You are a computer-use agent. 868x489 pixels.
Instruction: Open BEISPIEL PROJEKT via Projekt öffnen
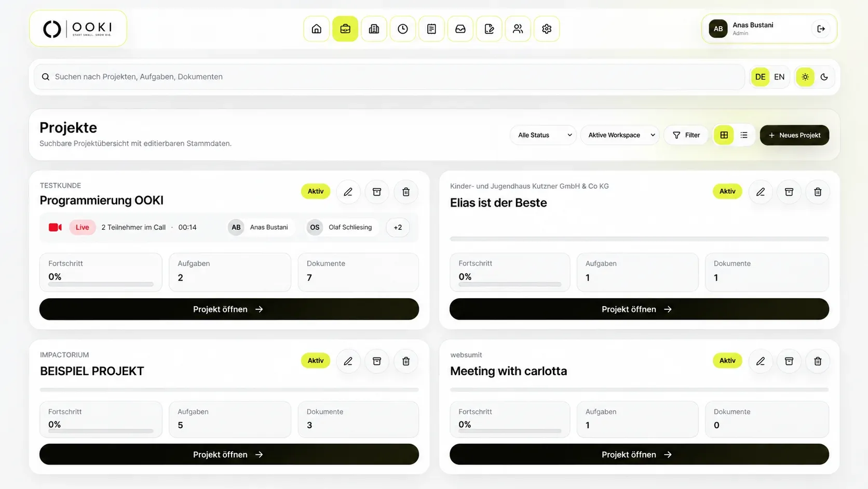point(229,454)
